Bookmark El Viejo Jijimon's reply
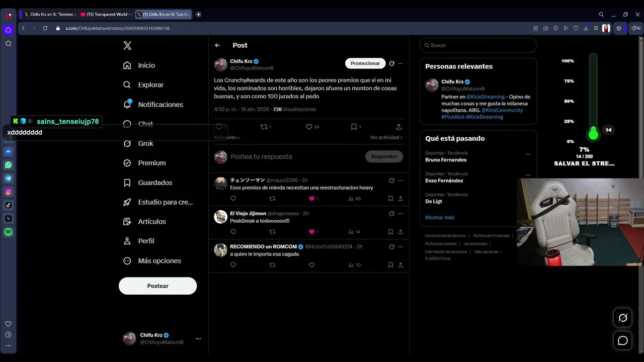The width and height of the screenshot is (644, 362). point(390,232)
